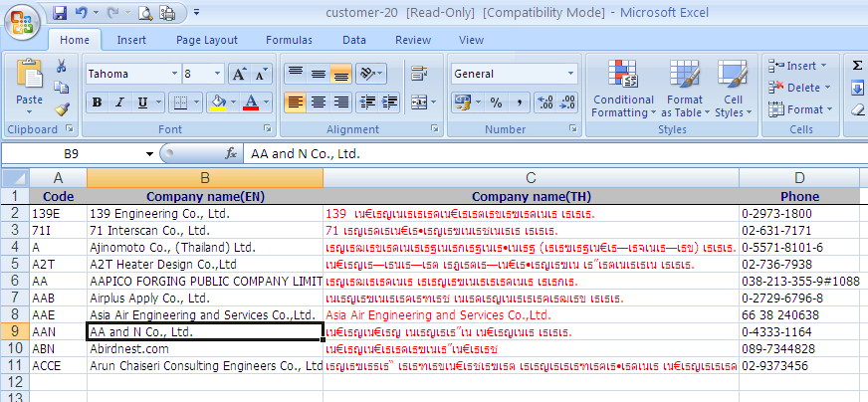The height and width of the screenshot is (402, 868).
Task: Click Insert cells button
Action: tap(791, 66)
